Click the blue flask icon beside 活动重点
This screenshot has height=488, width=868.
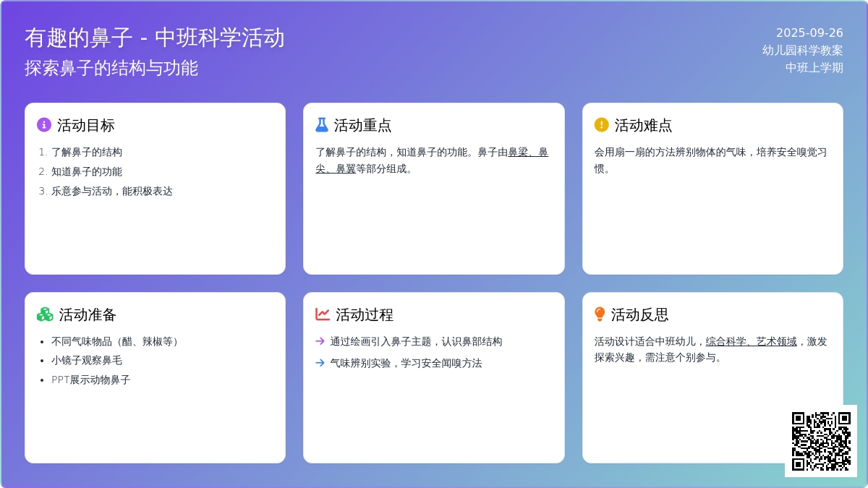(322, 125)
